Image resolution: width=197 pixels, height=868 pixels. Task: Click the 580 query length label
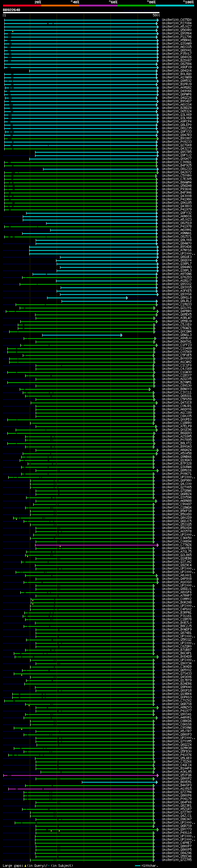point(155,15)
